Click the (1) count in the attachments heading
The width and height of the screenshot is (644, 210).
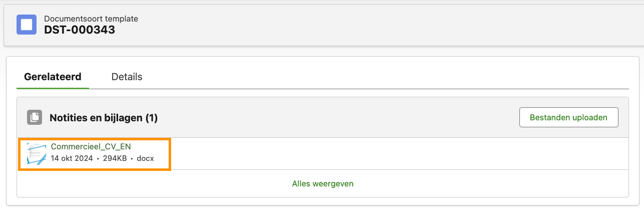[x=152, y=118]
